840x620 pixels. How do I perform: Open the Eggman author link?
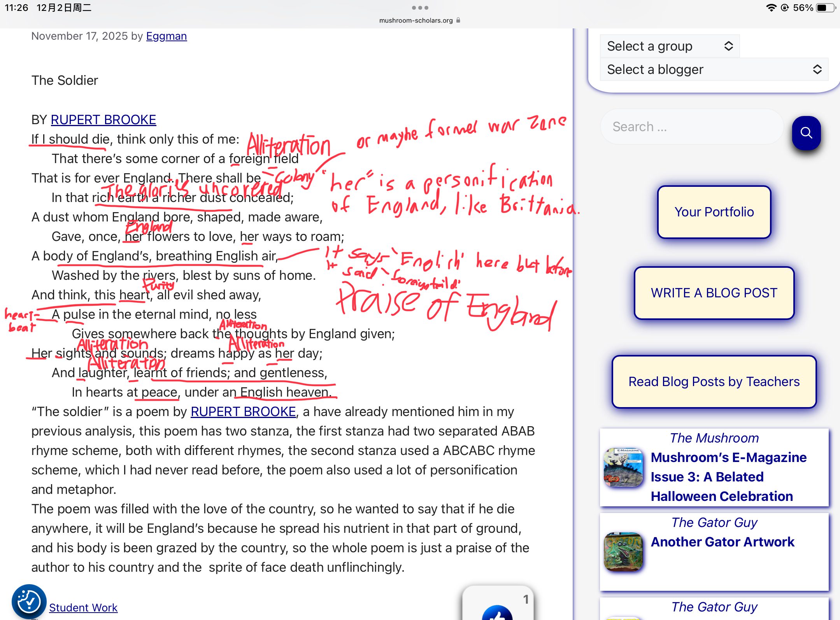coord(167,36)
